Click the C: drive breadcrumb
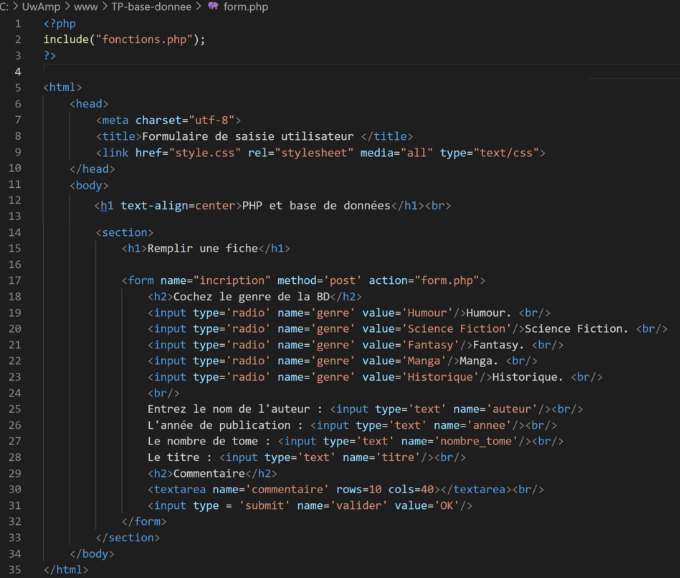681x578 pixels. tap(6, 7)
